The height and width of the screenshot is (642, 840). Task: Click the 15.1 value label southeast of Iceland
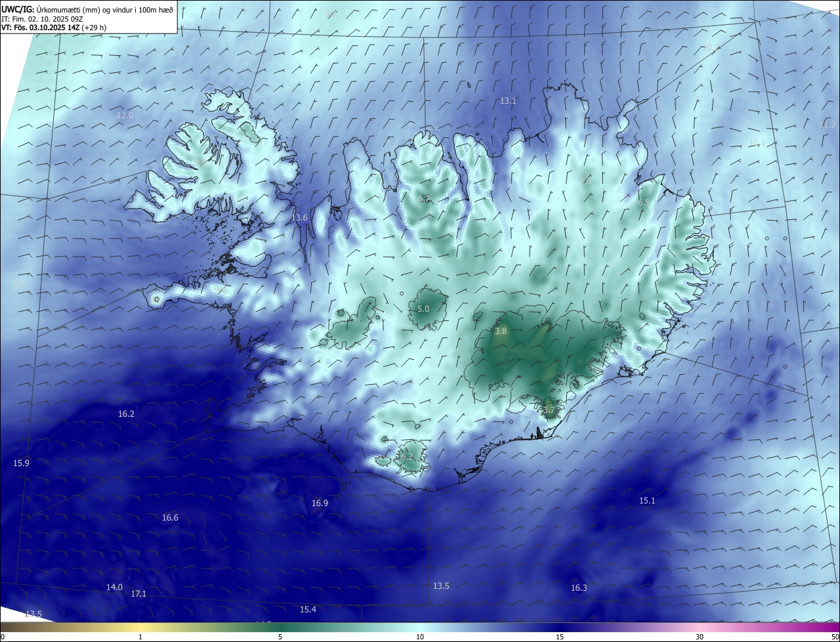tap(647, 501)
